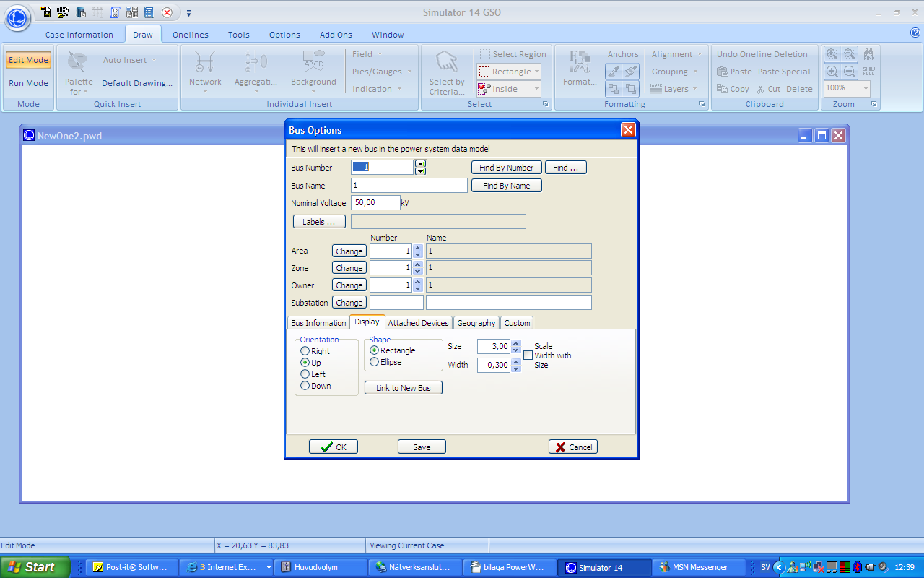The image size is (924, 578).
Task: Click the help question mark icon
Action: [x=915, y=33]
